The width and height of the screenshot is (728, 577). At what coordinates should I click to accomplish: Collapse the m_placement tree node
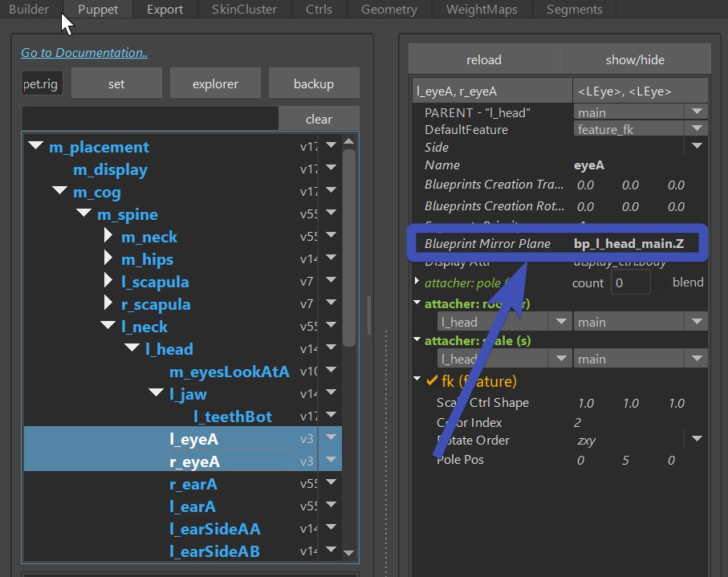(35, 147)
